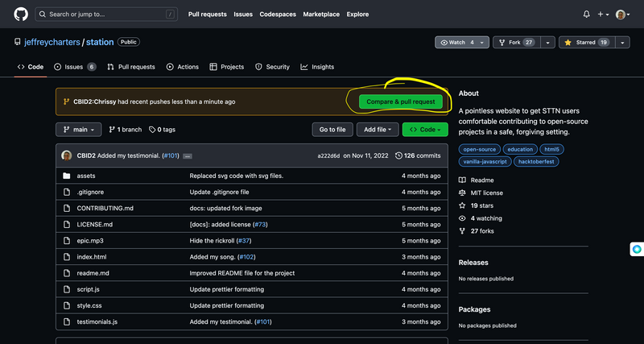Click the GitHub Octocat logo
This screenshot has height=344, width=644.
tap(21, 15)
